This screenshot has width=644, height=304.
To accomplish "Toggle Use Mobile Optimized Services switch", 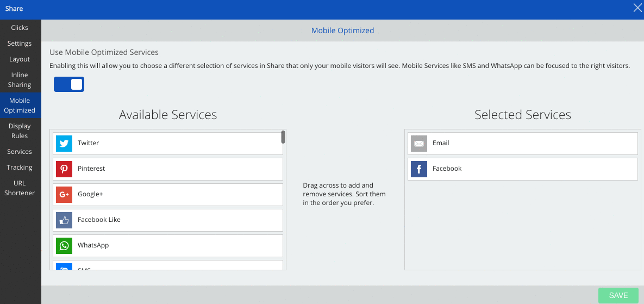I will coord(69,84).
